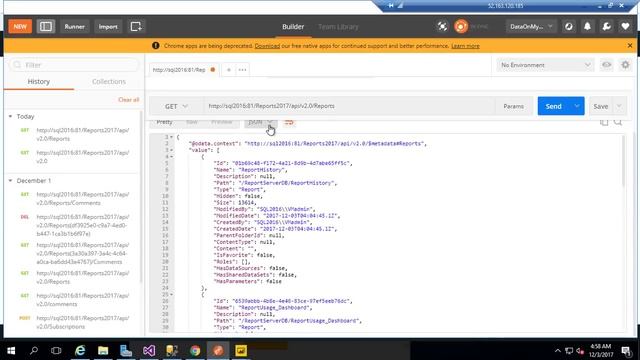
Task: Click the Import button
Action: click(x=108, y=27)
